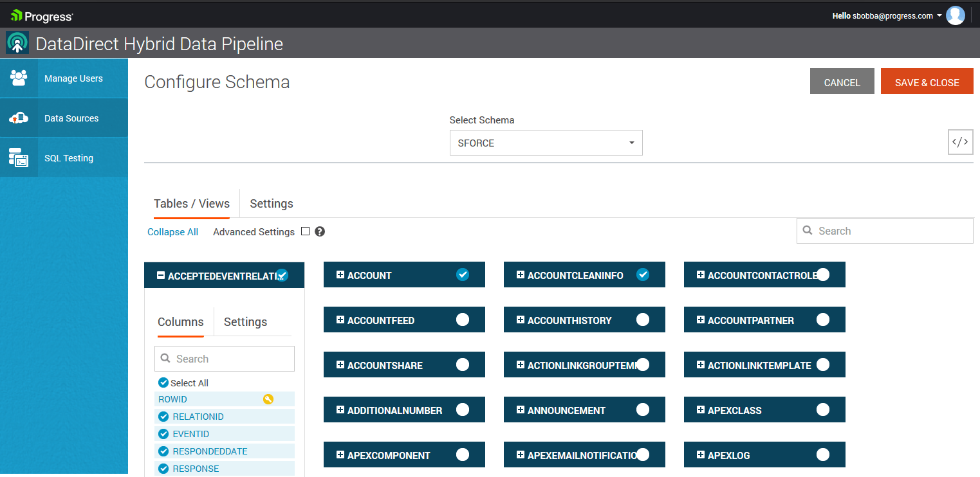Select the ANNOUNCEMENT table circle
The width and height of the screenshot is (980, 477).
643,410
